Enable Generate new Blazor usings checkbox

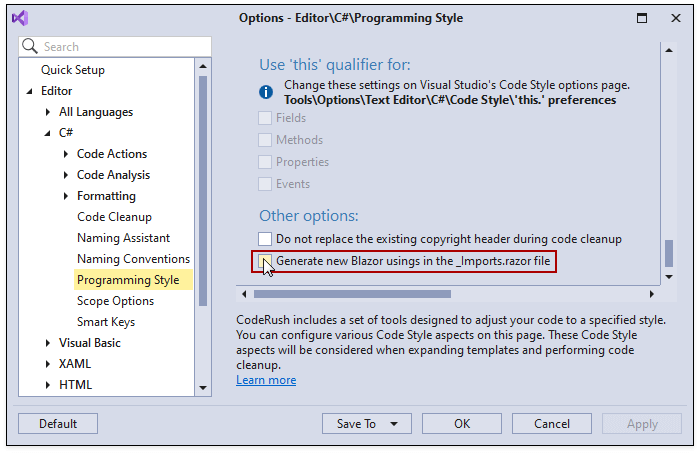[x=265, y=261]
